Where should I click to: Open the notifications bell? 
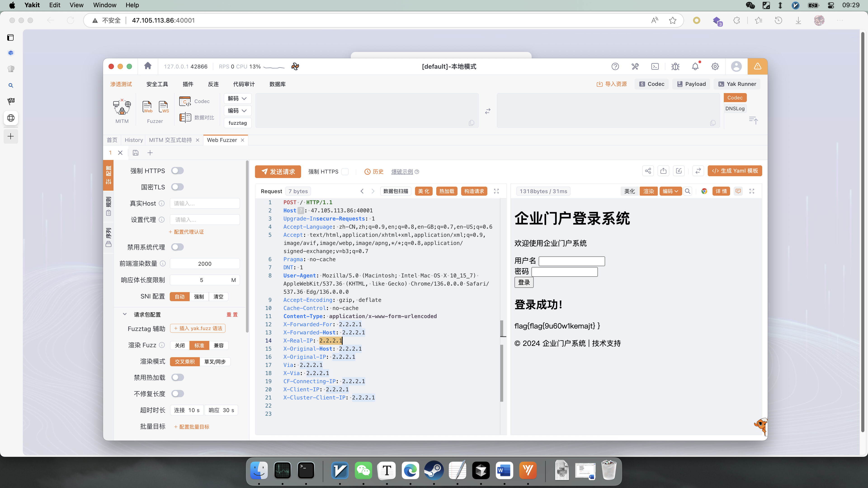(x=695, y=66)
